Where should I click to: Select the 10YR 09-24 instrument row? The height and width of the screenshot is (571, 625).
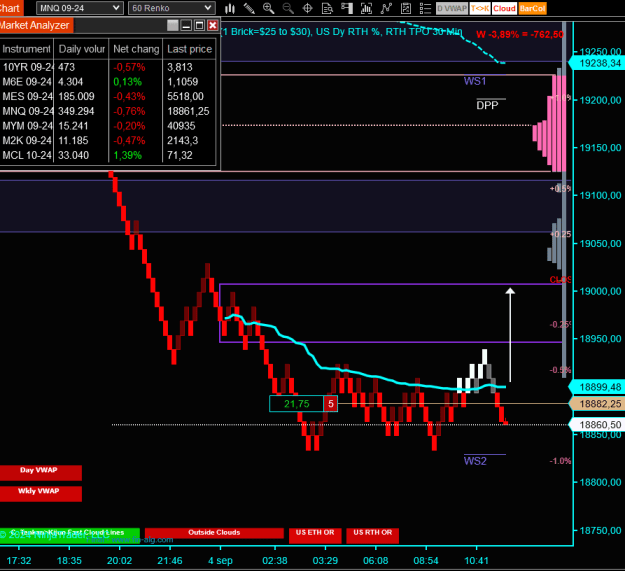[x=108, y=67]
